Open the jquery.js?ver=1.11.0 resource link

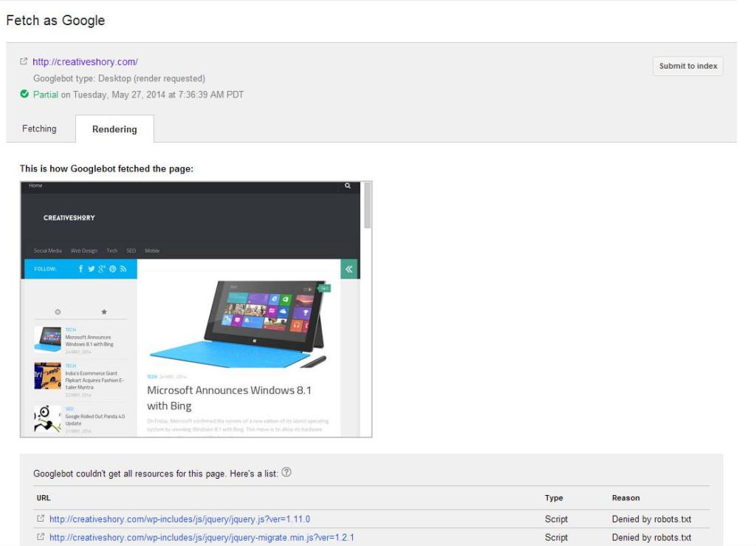click(180, 519)
